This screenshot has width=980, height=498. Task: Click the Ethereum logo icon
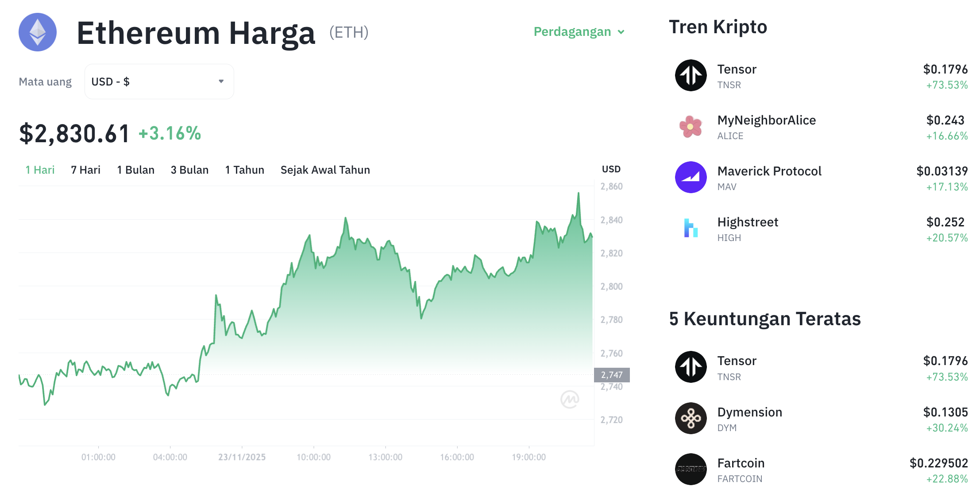click(37, 32)
